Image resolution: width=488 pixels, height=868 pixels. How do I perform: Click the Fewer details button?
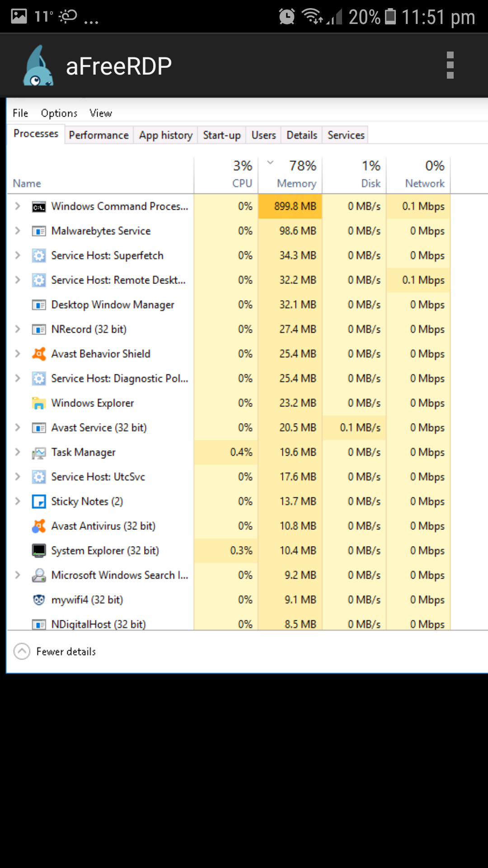54,651
